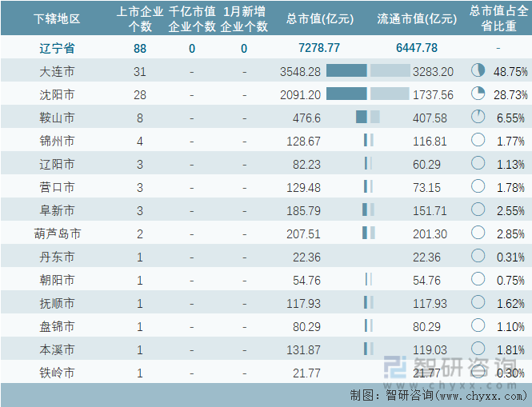Click the 阜新市 row label
The height and width of the screenshot is (407, 532).
tap(57, 210)
